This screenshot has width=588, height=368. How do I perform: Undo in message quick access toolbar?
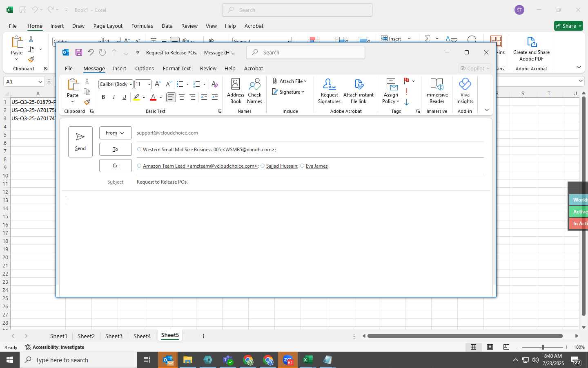[90, 52]
